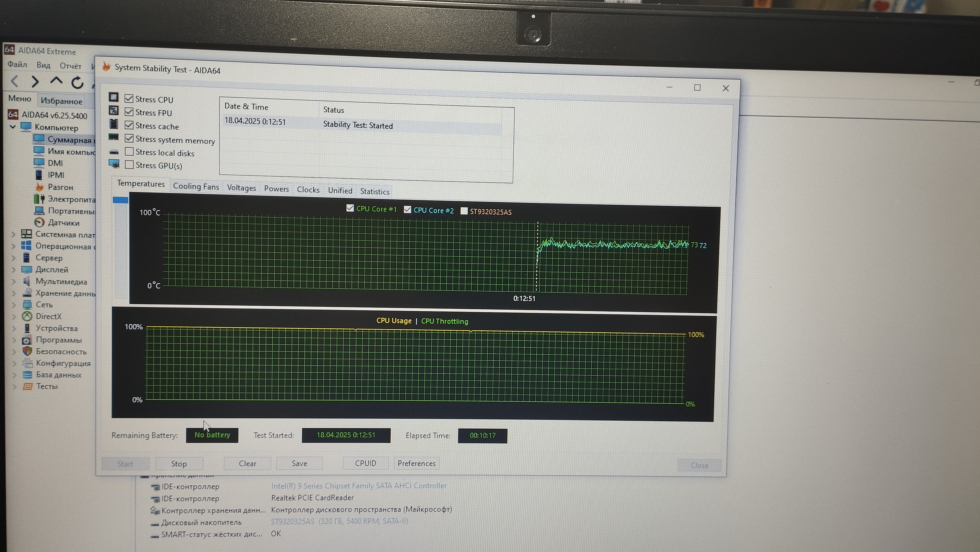Click the back navigation arrow
Image resolution: width=980 pixels, height=552 pixels.
point(15,81)
